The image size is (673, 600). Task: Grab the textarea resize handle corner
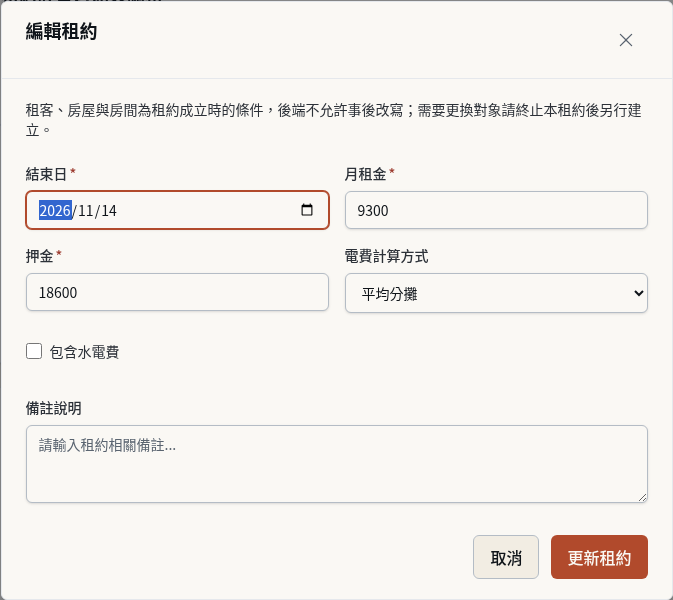[x=642, y=497]
